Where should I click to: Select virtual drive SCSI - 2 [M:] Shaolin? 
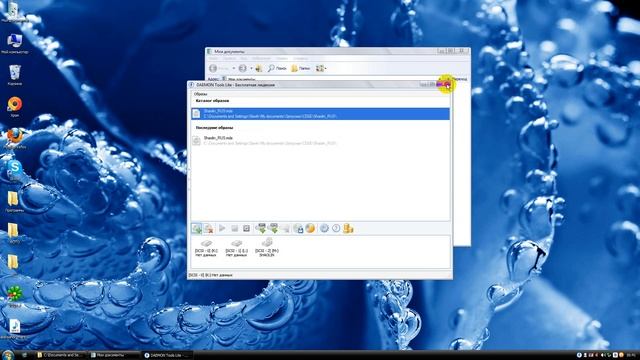pos(267,247)
